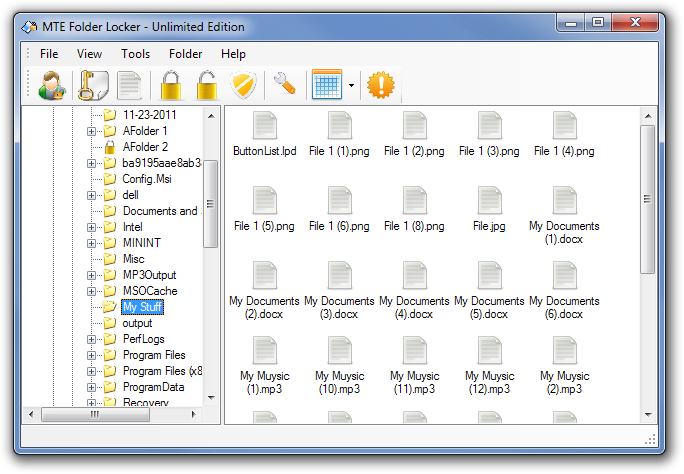Select the Misc folder
The image size is (684, 474).
tap(133, 259)
